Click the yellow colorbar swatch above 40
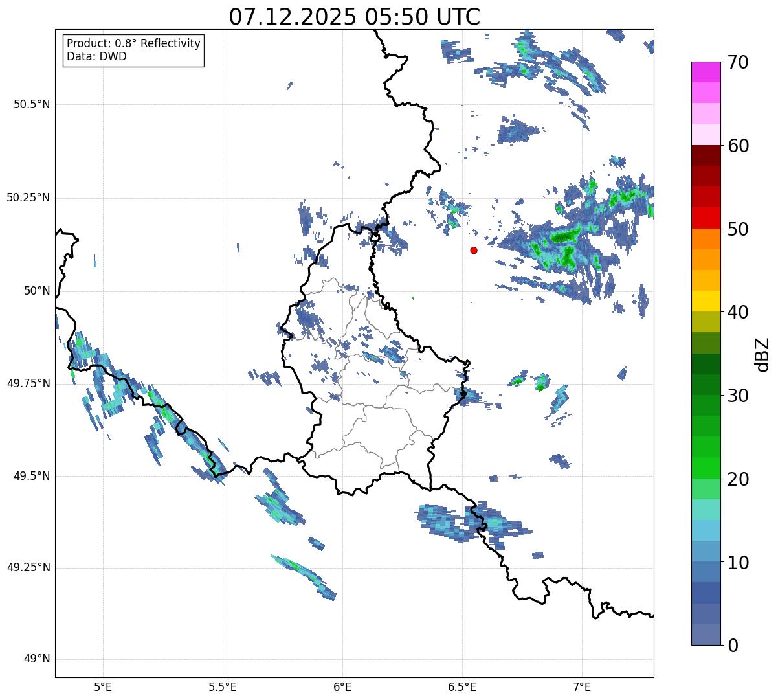 (706, 302)
